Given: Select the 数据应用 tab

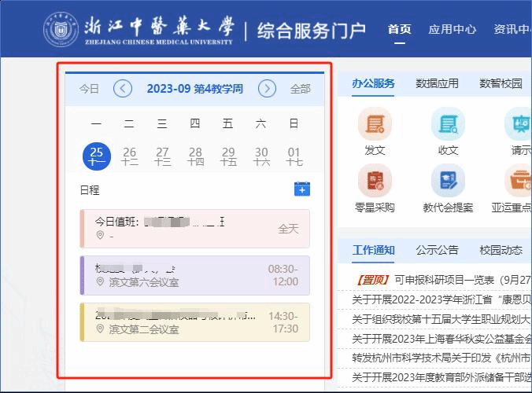Looking at the screenshot, I should pyautogui.click(x=437, y=83).
